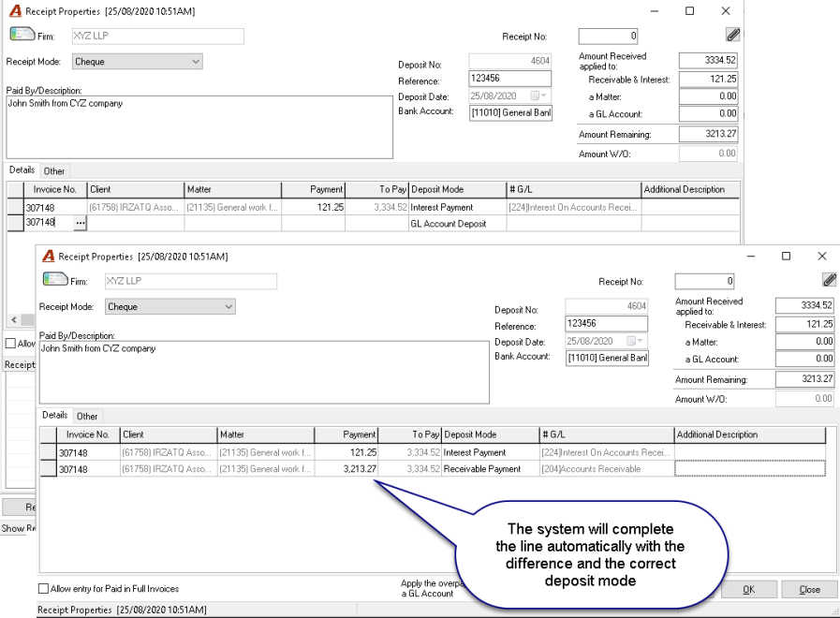The width and height of the screenshot is (840, 618).
Task: Select the Details tab in the front window
Action: tap(54, 415)
